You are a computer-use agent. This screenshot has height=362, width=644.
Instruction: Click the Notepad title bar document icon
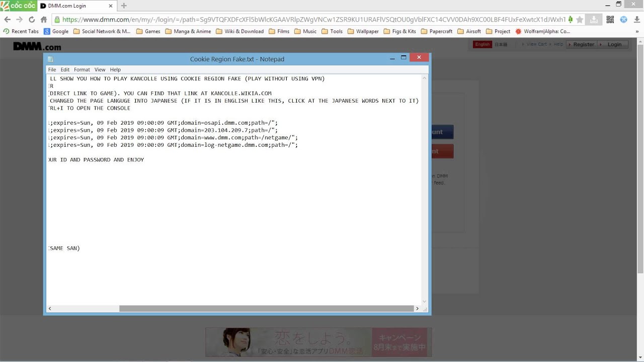[x=50, y=59]
